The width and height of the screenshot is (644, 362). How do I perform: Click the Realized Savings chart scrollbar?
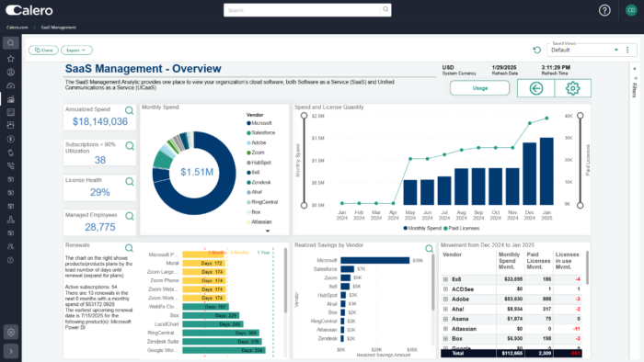(x=432, y=282)
